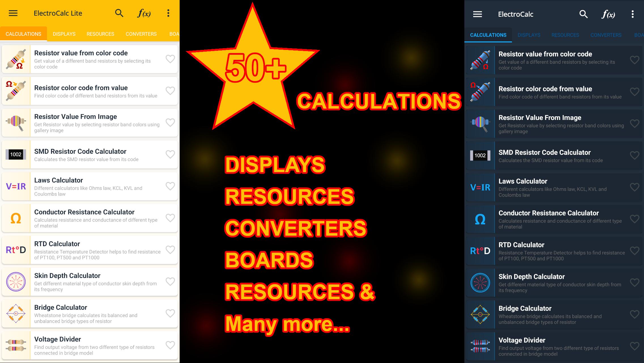Viewport: 644px width, 363px height.
Task: Open search in ElectroCalc Lite header
Action: coord(119,13)
